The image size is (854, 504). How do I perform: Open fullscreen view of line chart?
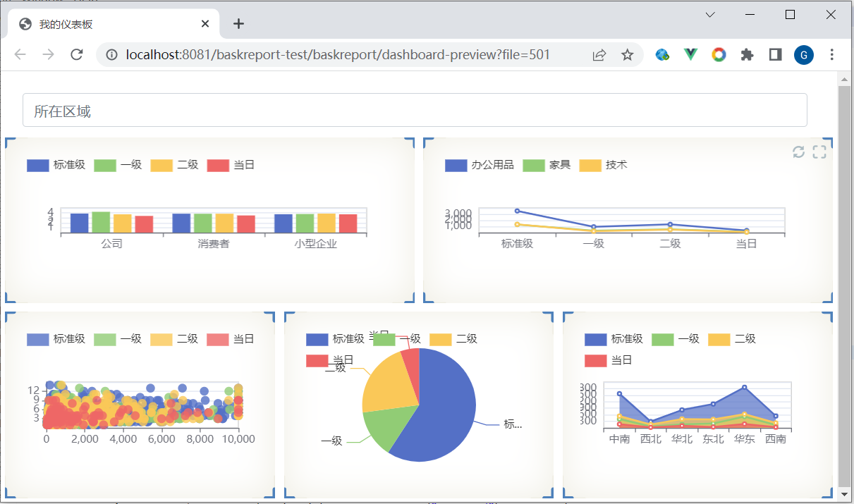[819, 152]
